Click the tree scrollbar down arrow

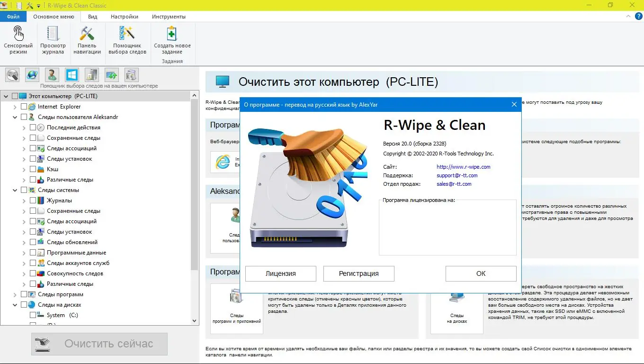[195, 321]
